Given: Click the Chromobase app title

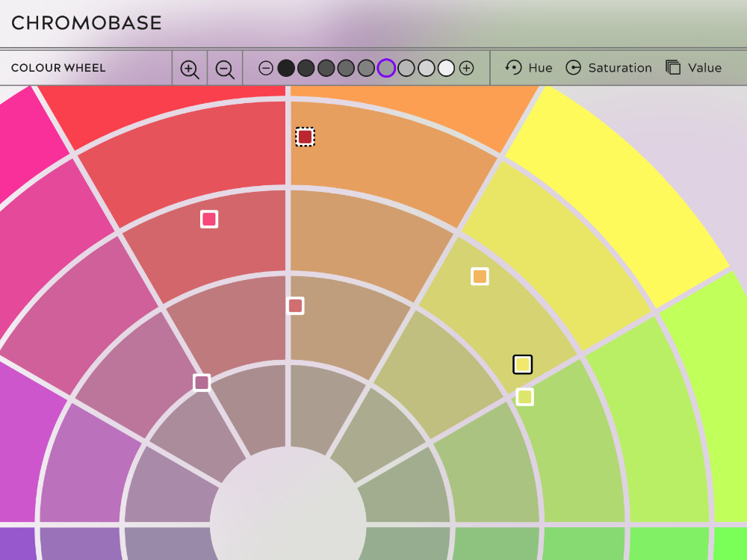Looking at the screenshot, I should [x=86, y=23].
